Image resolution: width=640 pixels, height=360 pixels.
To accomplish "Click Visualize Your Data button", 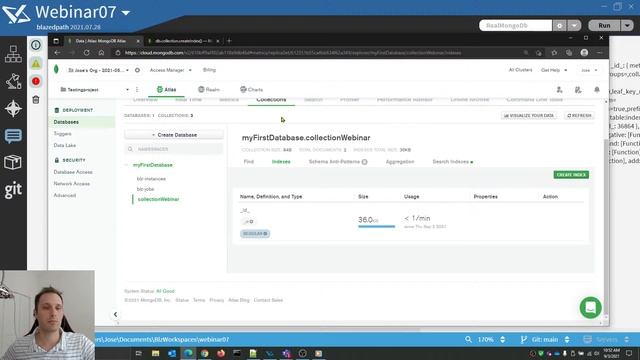I will tap(529, 116).
